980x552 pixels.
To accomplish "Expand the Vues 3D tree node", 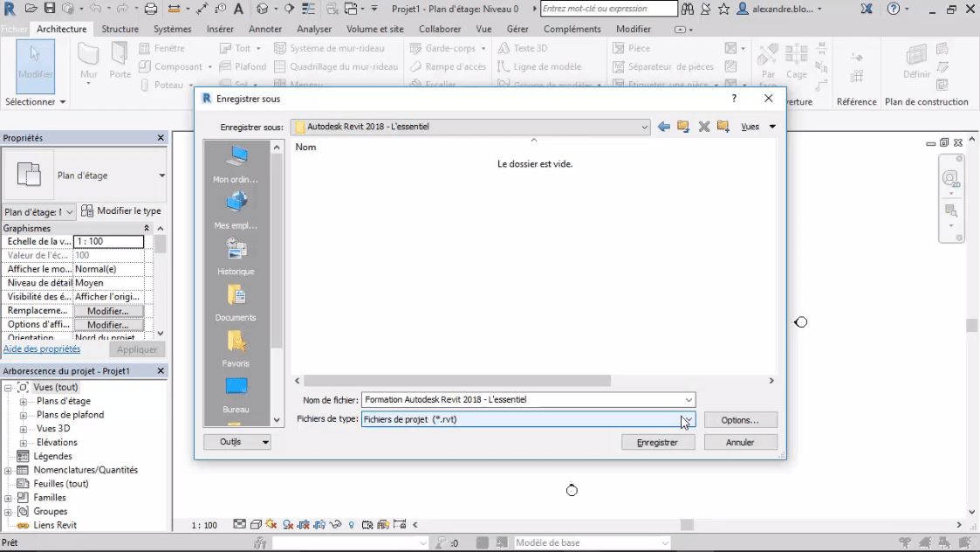I will (23, 429).
